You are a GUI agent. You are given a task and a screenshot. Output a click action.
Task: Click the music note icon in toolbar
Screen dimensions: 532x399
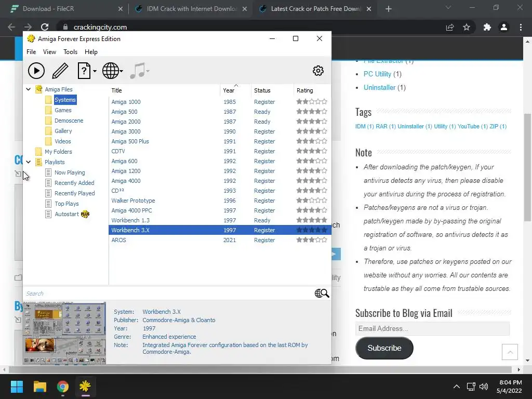pos(137,71)
